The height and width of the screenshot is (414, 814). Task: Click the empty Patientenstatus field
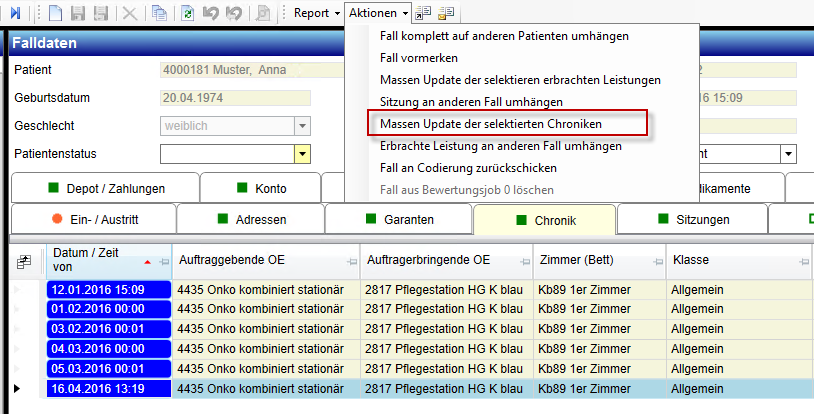pos(227,154)
